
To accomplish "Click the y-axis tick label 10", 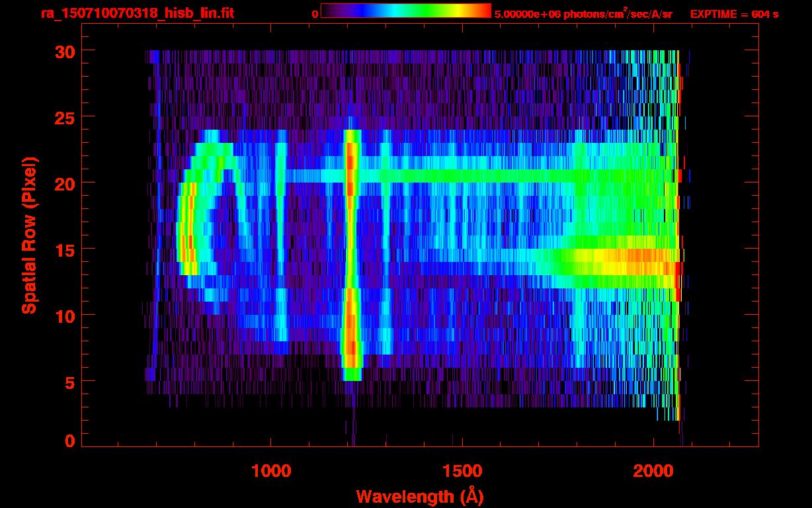I will 63,316.
